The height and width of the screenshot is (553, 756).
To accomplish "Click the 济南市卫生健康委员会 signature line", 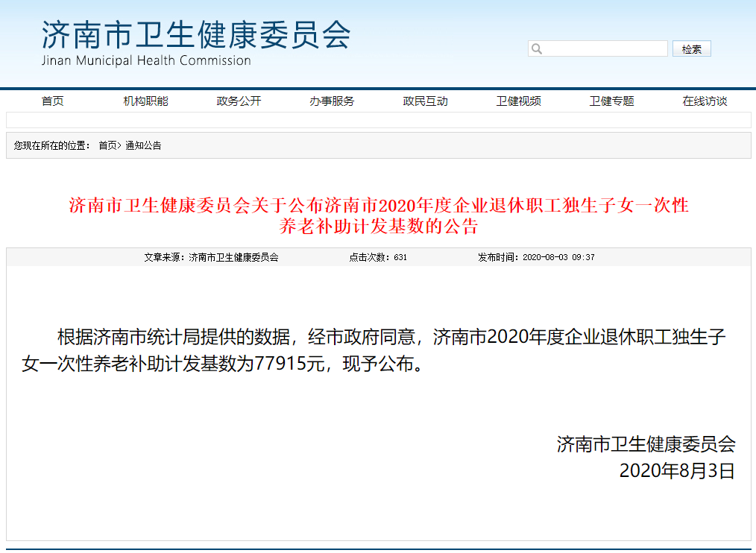I will point(646,444).
